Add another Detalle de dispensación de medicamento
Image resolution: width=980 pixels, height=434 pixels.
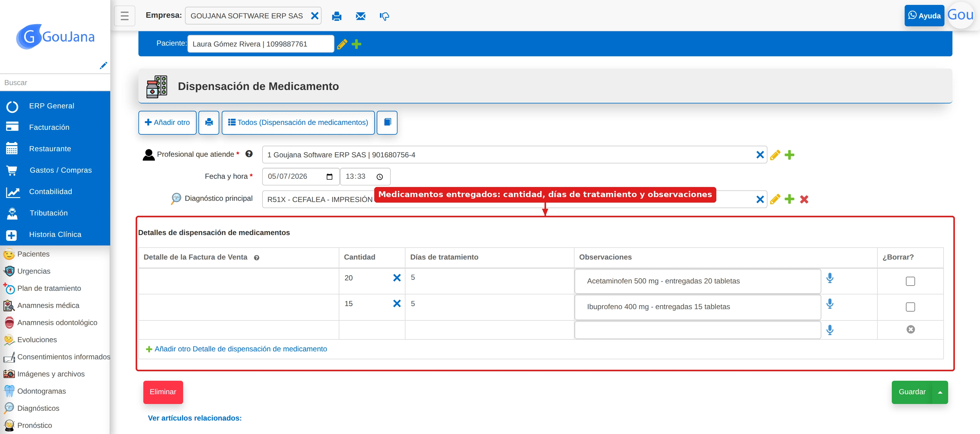[x=236, y=349]
